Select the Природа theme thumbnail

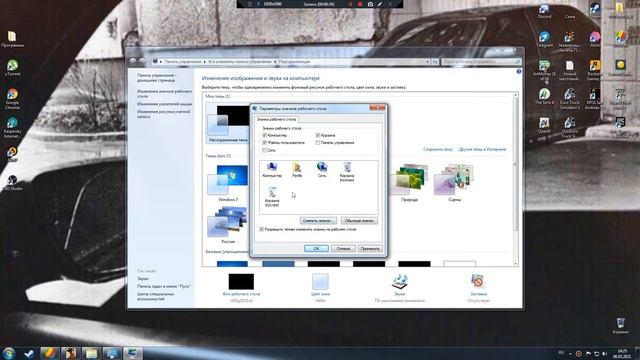click(x=409, y=182)
